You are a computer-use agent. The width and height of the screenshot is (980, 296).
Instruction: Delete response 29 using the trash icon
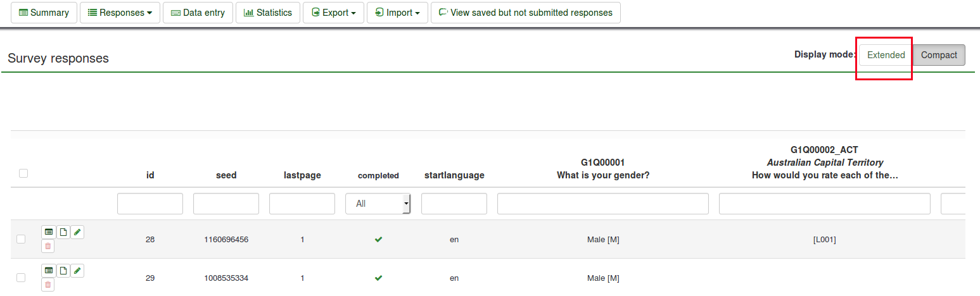point(48,285)
